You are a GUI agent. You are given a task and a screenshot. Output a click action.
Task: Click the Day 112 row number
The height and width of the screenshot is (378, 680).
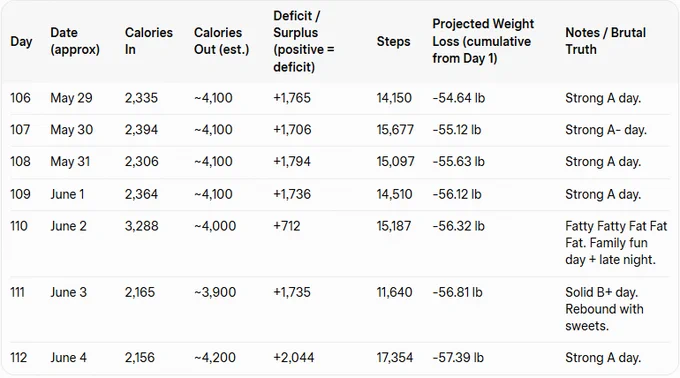[19, 357]
